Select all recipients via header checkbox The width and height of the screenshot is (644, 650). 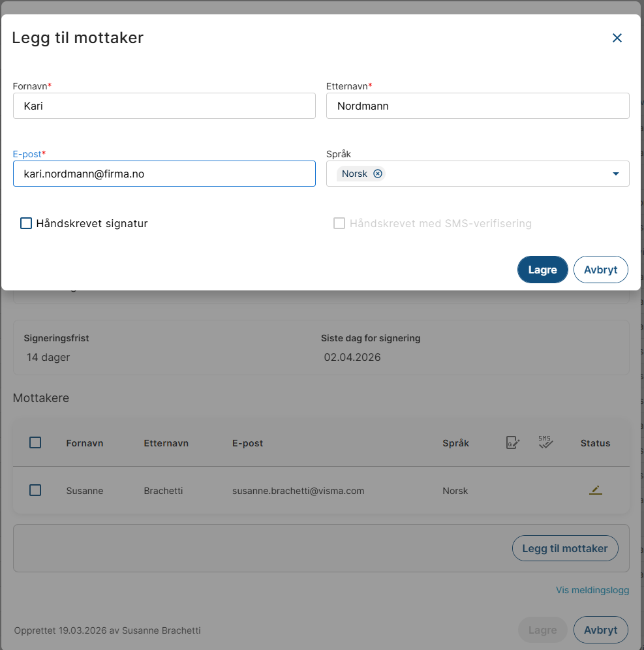[x=35, y=442]
